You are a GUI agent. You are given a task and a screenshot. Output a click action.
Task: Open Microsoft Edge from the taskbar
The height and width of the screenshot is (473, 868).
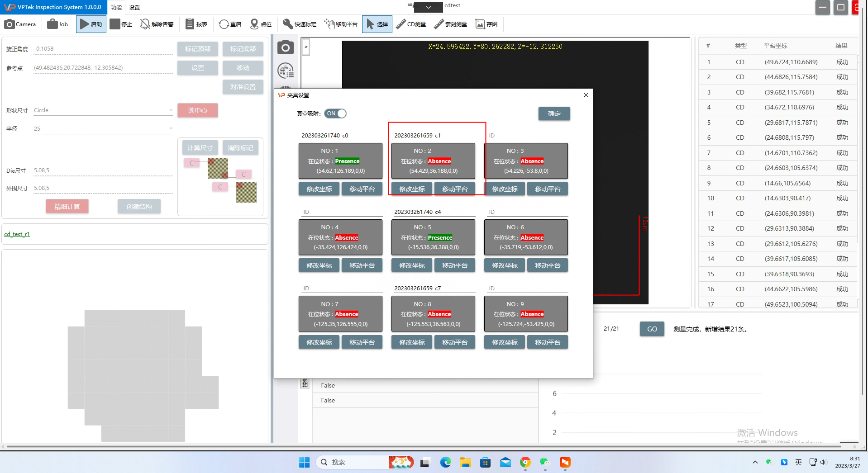pyautogui.click(x=446, y=462)
